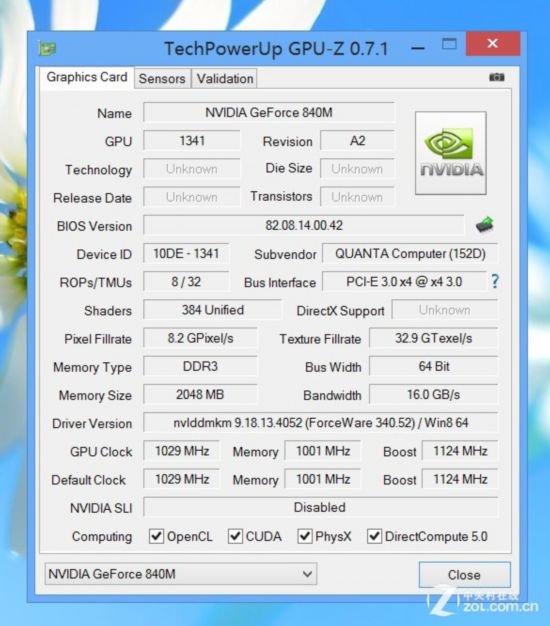Click NVIDIA SLI field showing Disabled
This screenshot has width=550, height=626.
coord(321,507)
